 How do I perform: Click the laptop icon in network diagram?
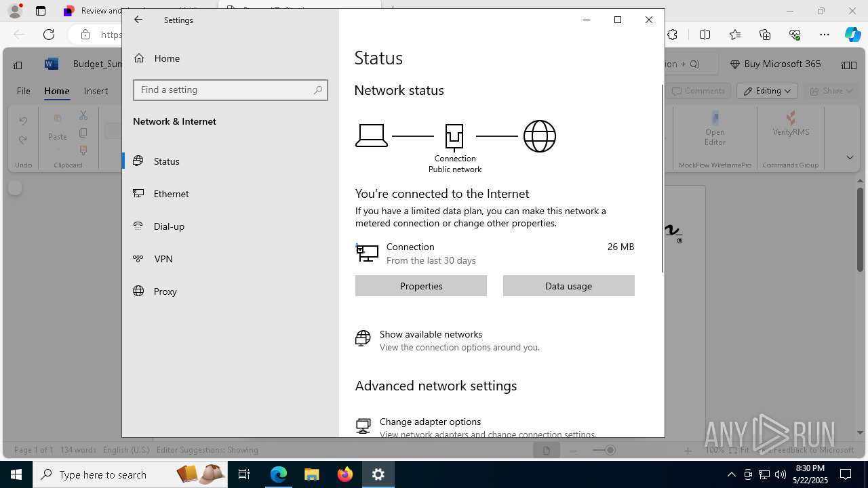click(x=372, y=136)
